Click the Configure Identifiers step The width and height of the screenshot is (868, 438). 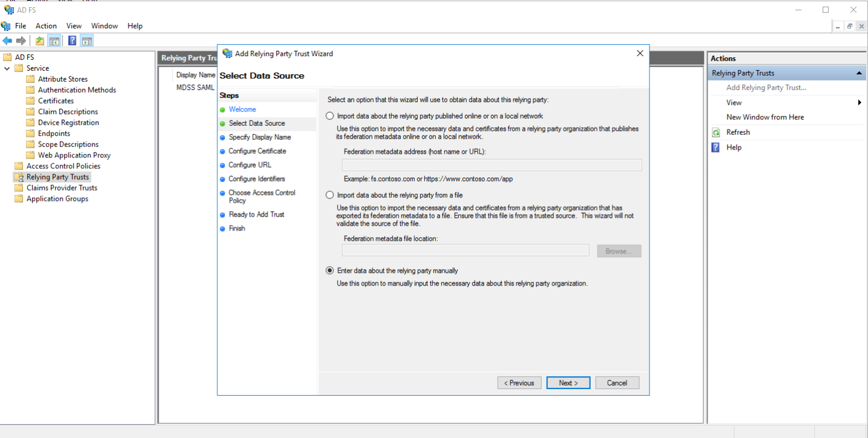pyautogui.click(x=257, y=179)
